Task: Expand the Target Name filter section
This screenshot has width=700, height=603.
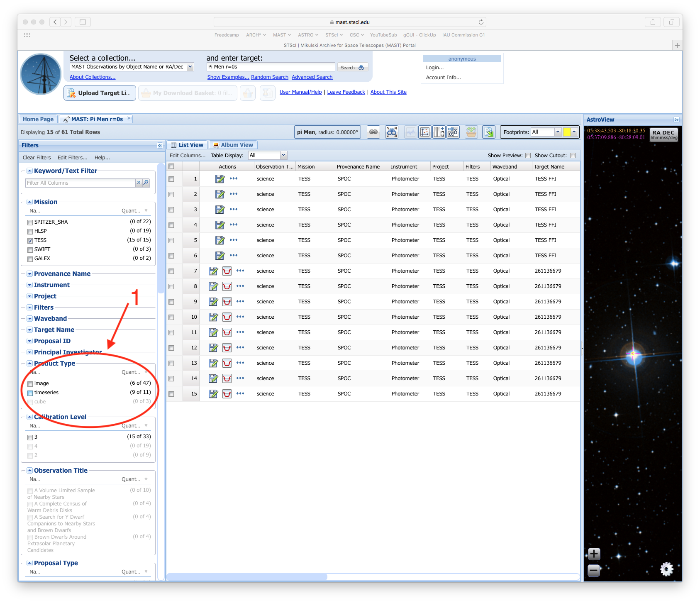Action: coord(30,330)
